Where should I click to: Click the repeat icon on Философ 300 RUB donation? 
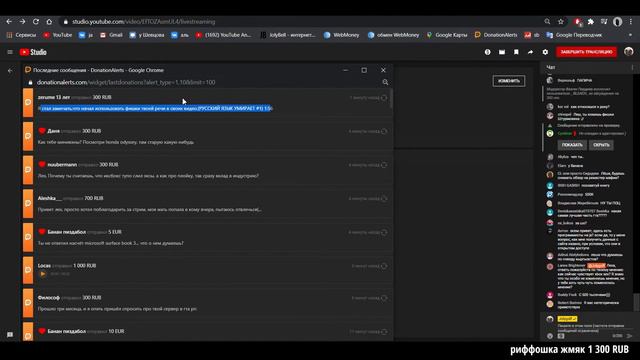click(x=384, y=298)
